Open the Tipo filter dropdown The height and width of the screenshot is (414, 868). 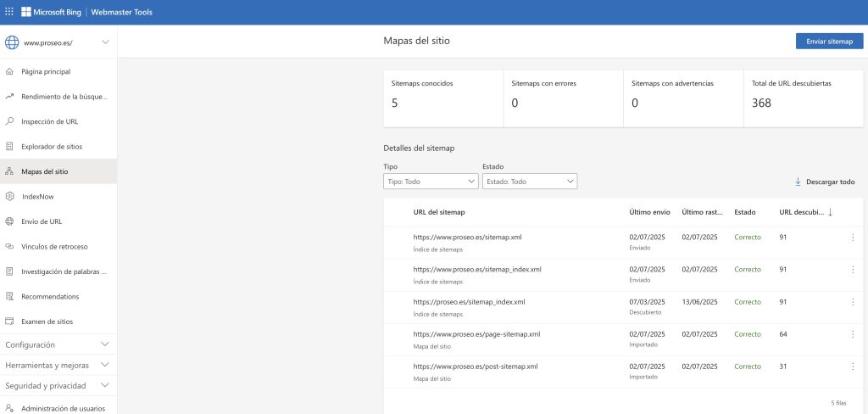click(x=431, y=182)
